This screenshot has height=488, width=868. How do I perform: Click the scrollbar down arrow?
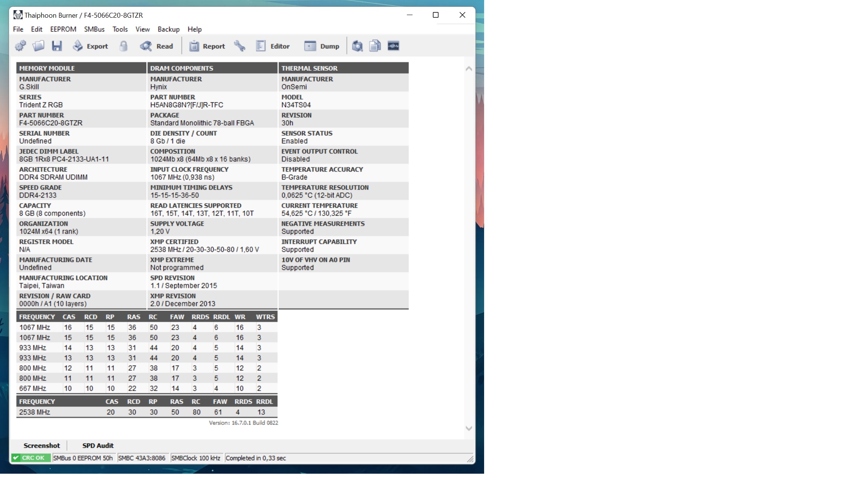pyautogui.click(x=469, y=428)
